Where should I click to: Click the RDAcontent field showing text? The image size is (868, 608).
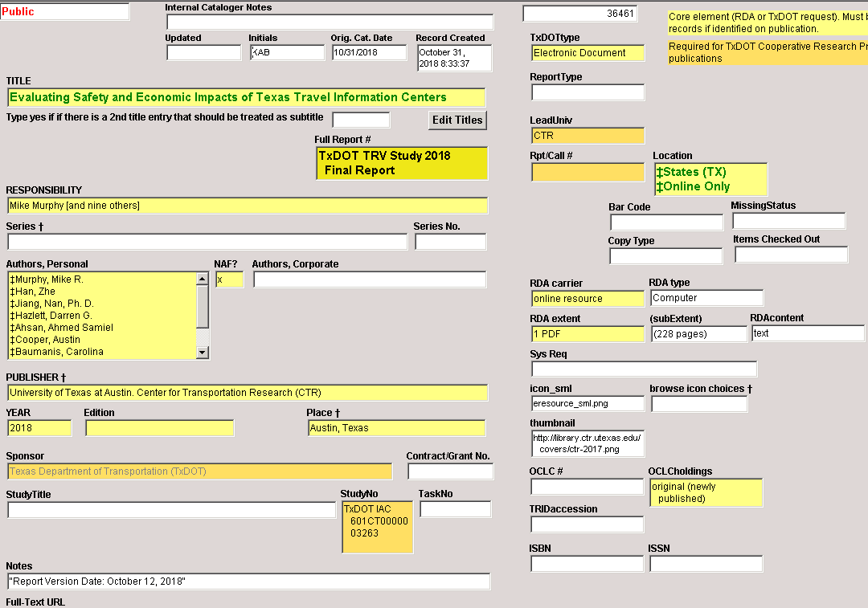pos(808,333)
